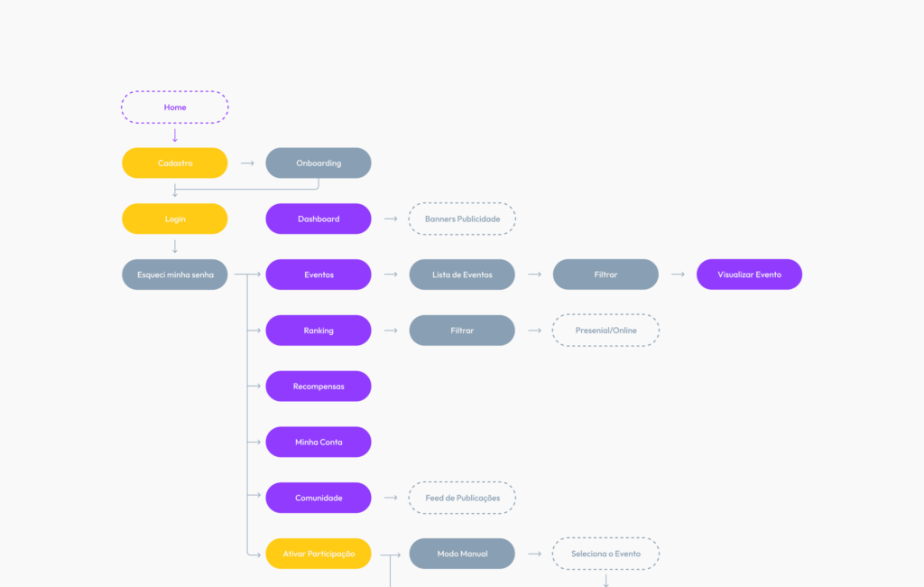The width and height of the screenshot is (924, 587).
Task: Click the Visualizar Evento node
Action: [x=749, y=275]
